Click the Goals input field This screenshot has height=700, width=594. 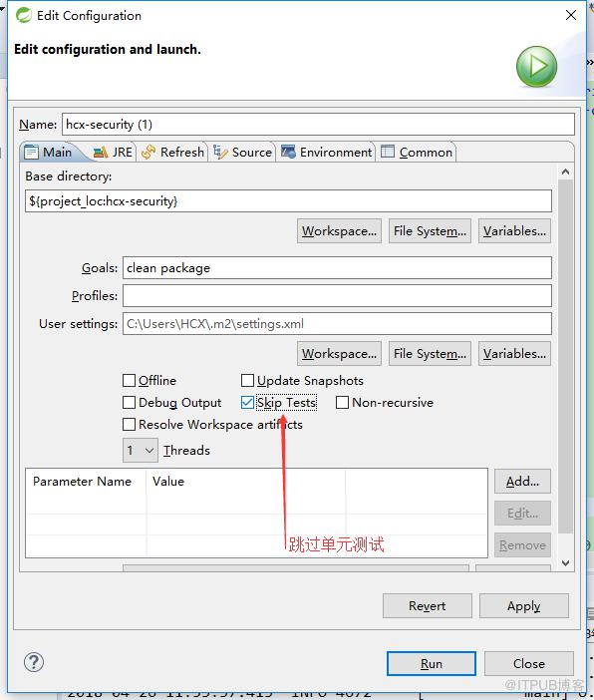(337, 268)
